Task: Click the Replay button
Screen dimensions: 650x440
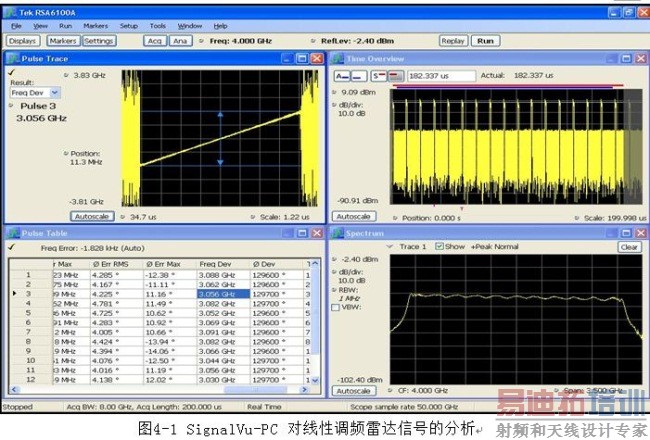Action: (x=453, y=41)
